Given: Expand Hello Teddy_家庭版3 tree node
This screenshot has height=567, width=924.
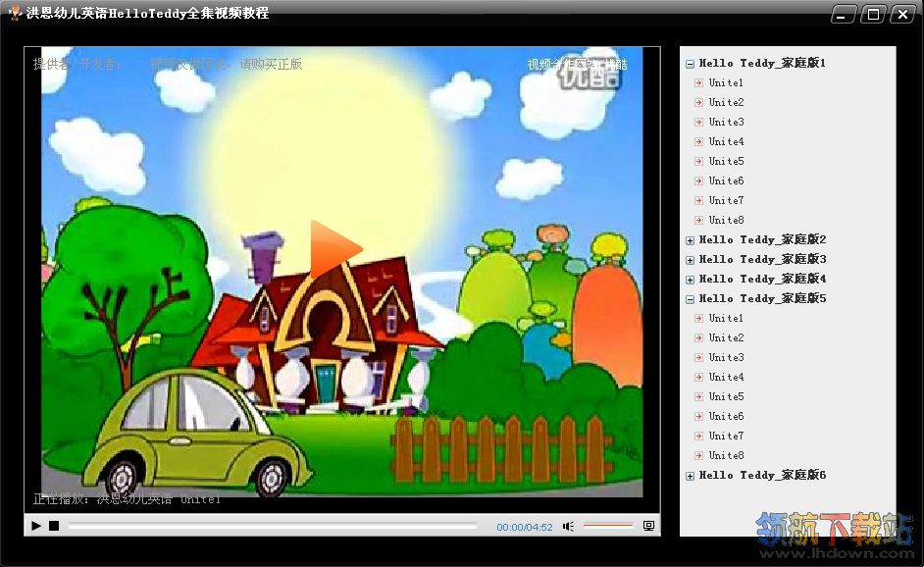Looking at the screenshot, I should click(x=690, y=260).
